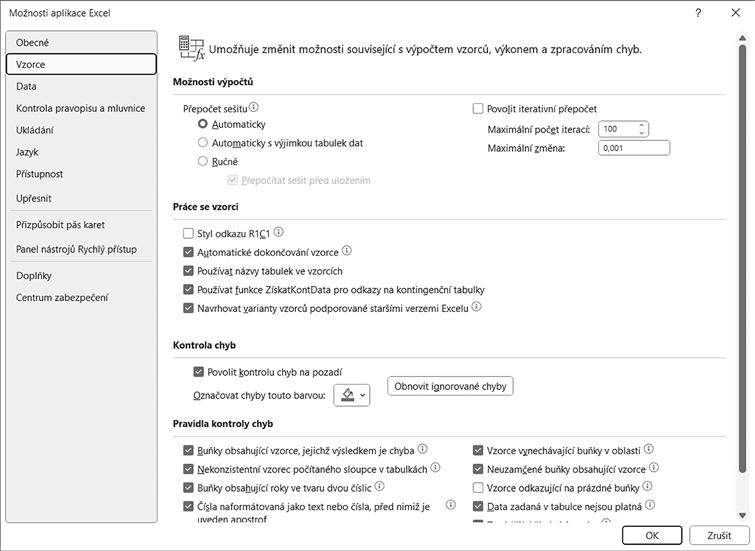
Task: Click info icon next to Neuzamčené buňky obsahující vzorce
Action: (x=653, y=468)
